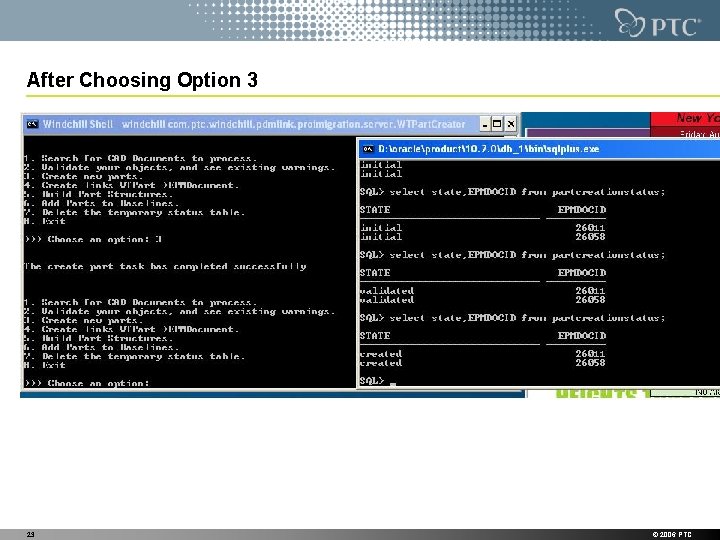Viewport: 720px width, 540px height.
Task: Click the first STATE column header in sqlplus
Action: (x=375, y=210)
